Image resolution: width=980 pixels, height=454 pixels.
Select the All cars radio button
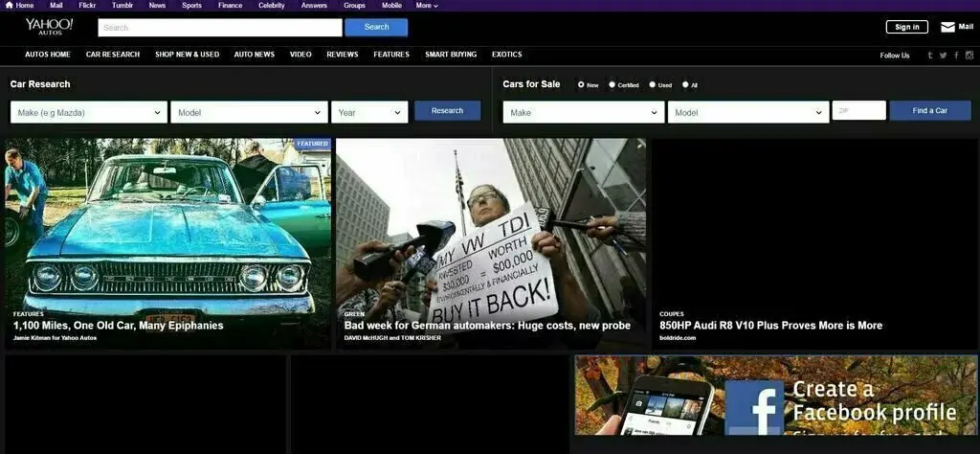coord(685,84)
